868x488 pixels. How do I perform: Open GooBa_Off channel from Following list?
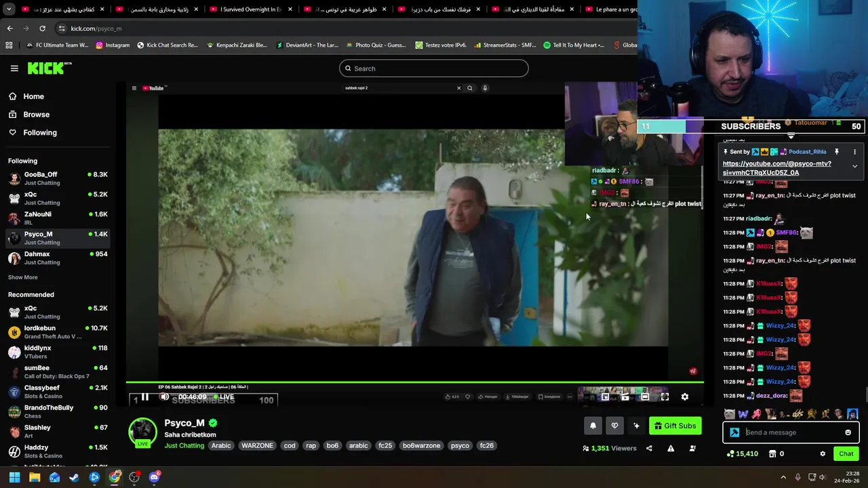tap(58, 178)
